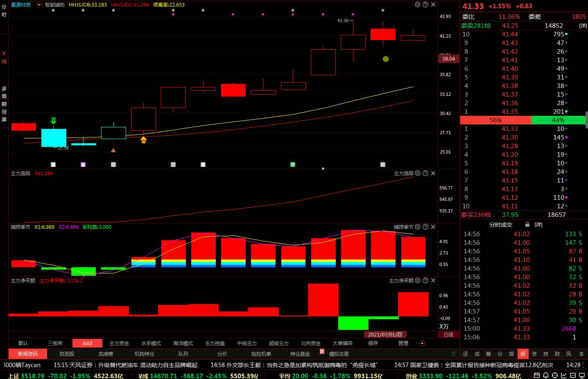The image size is (588, 379).
Task: Click the monitor screen icon in status bar
Action: coord(582,375)
